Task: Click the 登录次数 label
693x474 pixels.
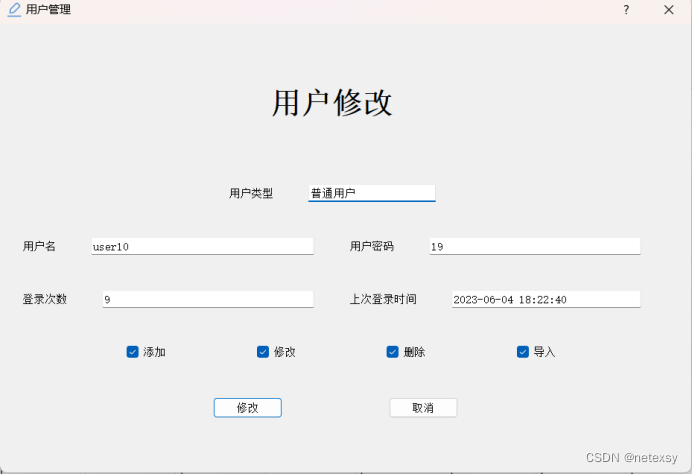Action: 45,299
